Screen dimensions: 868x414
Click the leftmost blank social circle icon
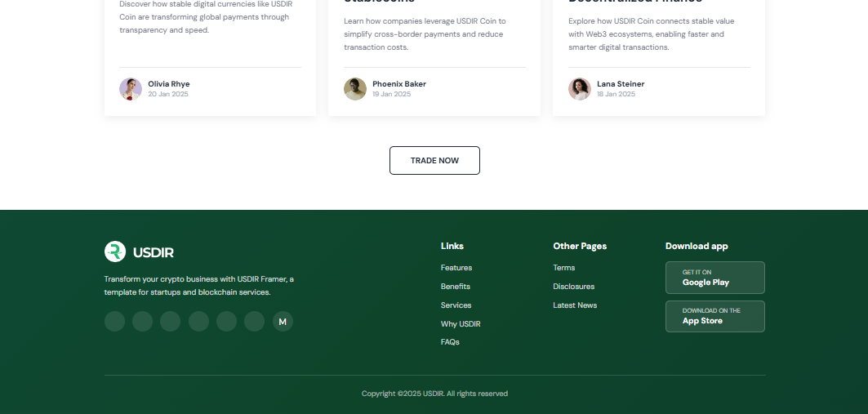click(114, 322)
